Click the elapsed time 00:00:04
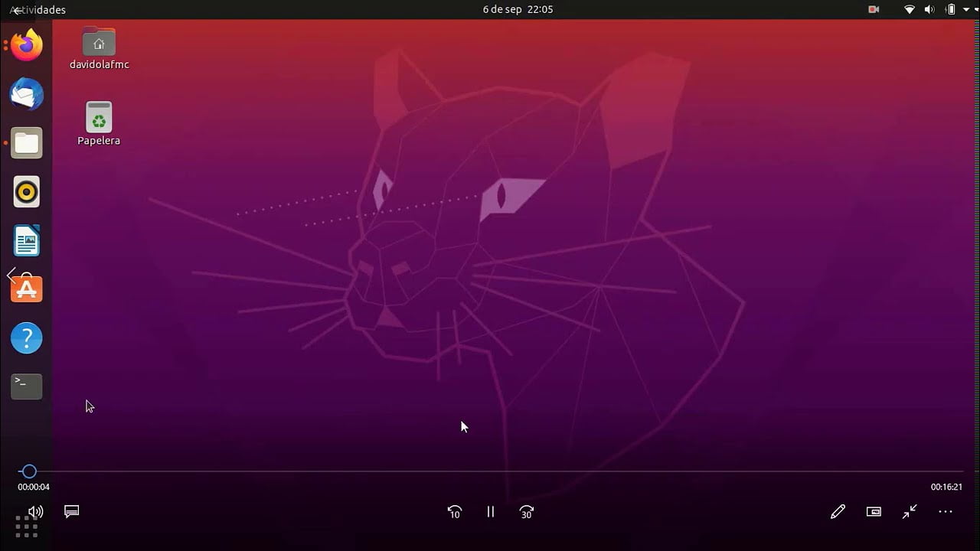 click(34, 487)
